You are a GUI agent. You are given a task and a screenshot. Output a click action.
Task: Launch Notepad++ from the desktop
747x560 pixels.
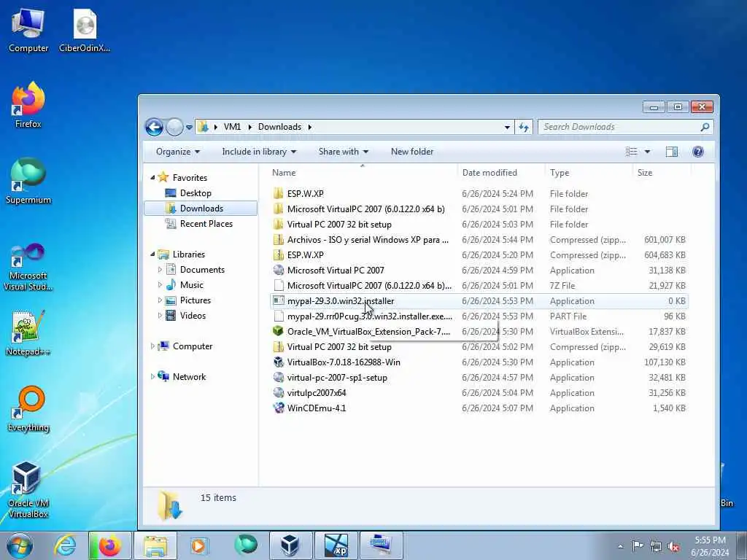(28, 333)
